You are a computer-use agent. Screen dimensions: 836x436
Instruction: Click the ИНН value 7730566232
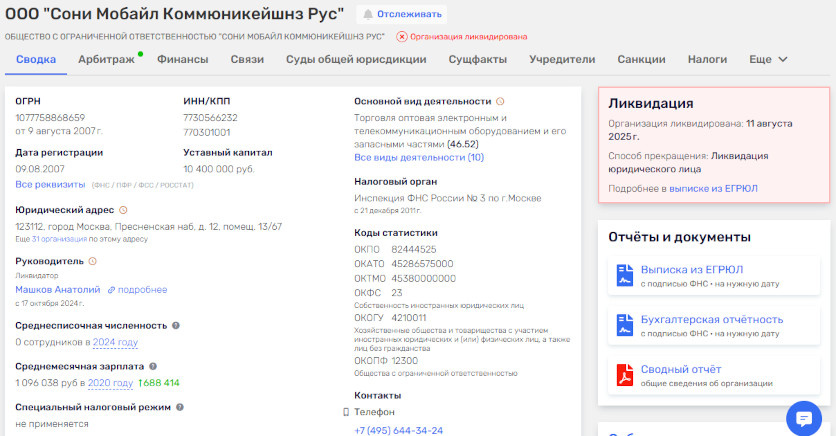pyautogui.click(x=210, y=117)
